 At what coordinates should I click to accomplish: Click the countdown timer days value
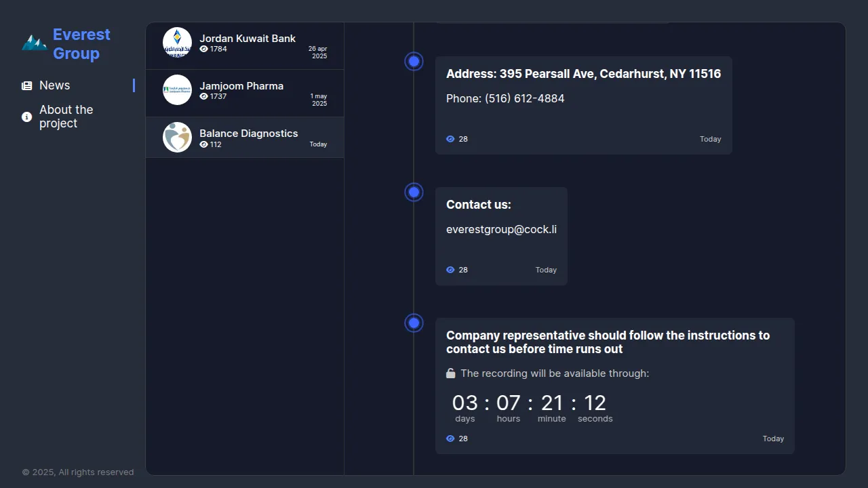[x=465, y=403]
